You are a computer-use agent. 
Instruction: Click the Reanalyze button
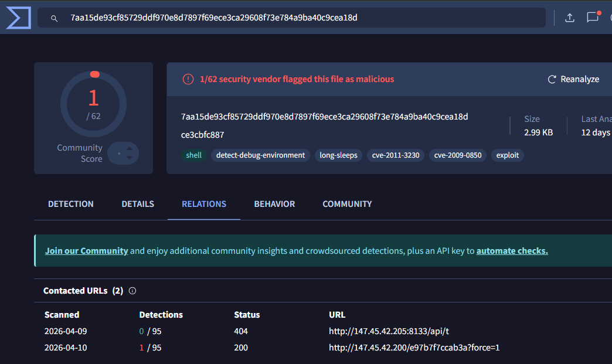[573, 79]
